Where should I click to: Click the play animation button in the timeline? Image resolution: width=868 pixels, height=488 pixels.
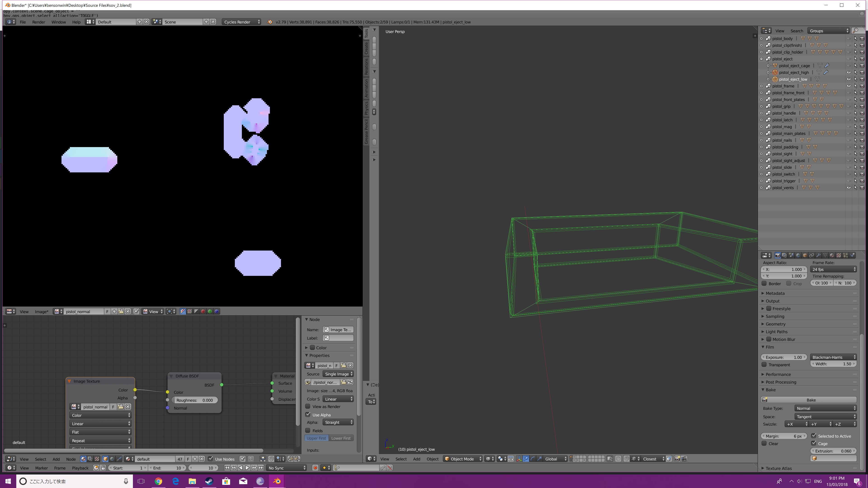[x=247, y=468]
